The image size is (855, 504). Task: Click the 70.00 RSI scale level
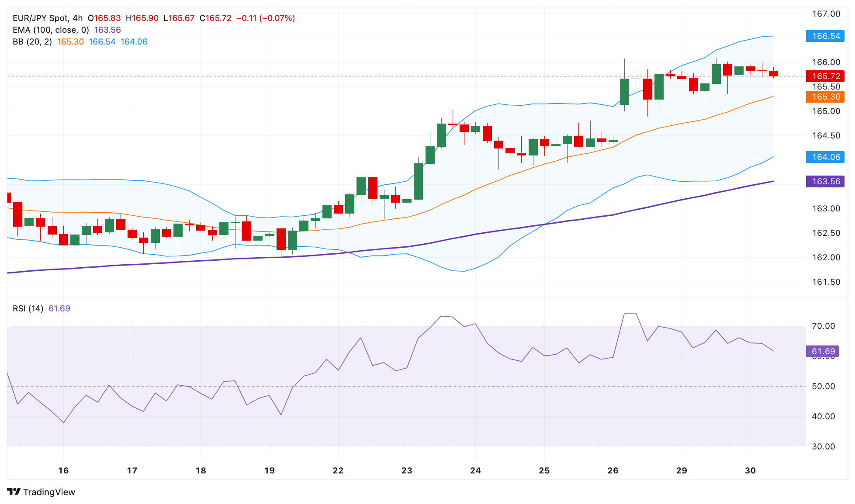tap(823, 326)
